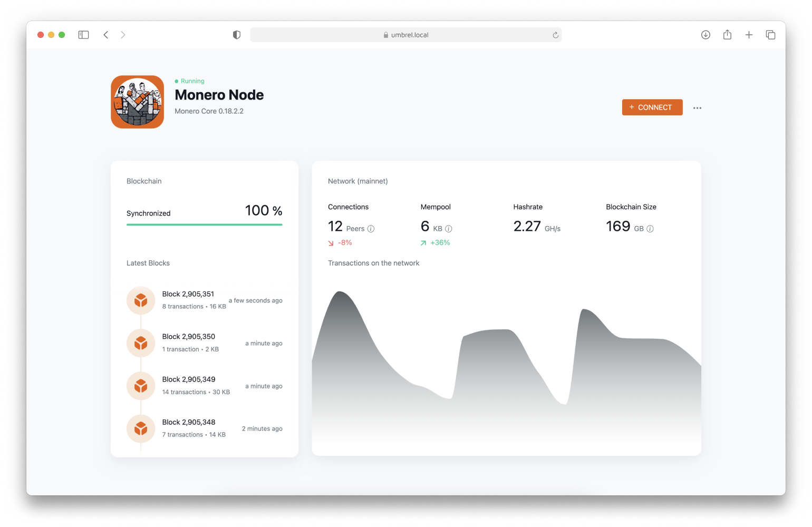
Task: Toggle the Safari sidebar icon
Action: coord(83,35)
